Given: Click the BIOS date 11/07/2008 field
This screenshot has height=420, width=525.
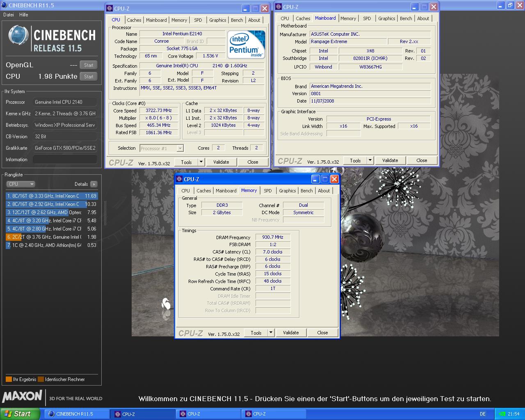Looking at the screenshot, I should [370, 101].
